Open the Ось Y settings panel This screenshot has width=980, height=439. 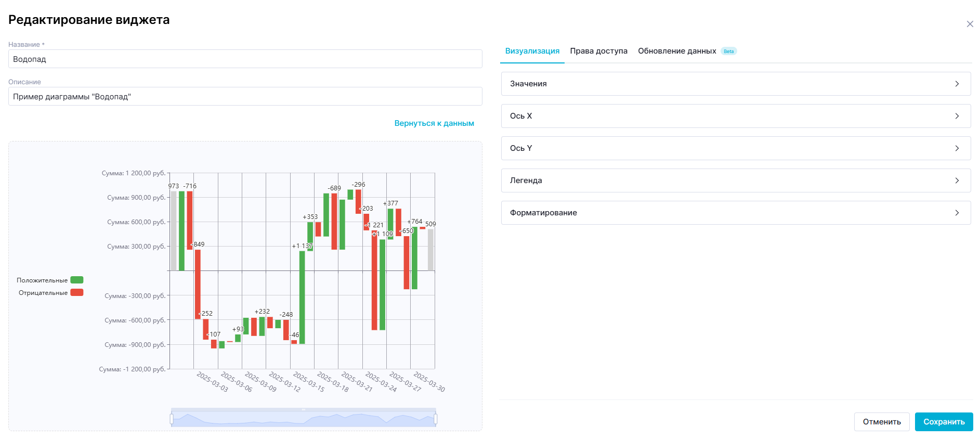click(735, 148)
